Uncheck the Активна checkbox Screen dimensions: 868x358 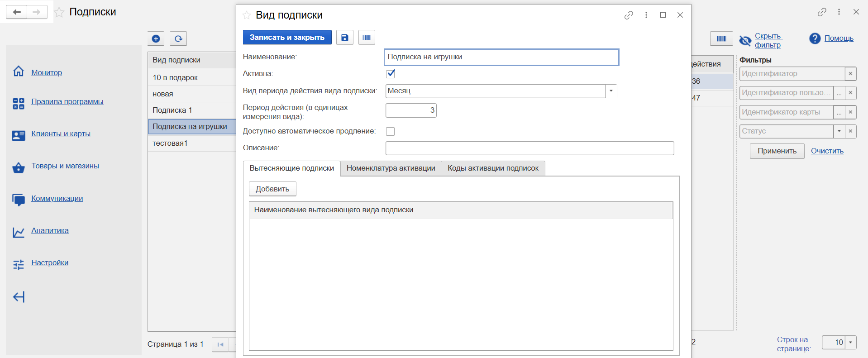[x=391, y=73]
